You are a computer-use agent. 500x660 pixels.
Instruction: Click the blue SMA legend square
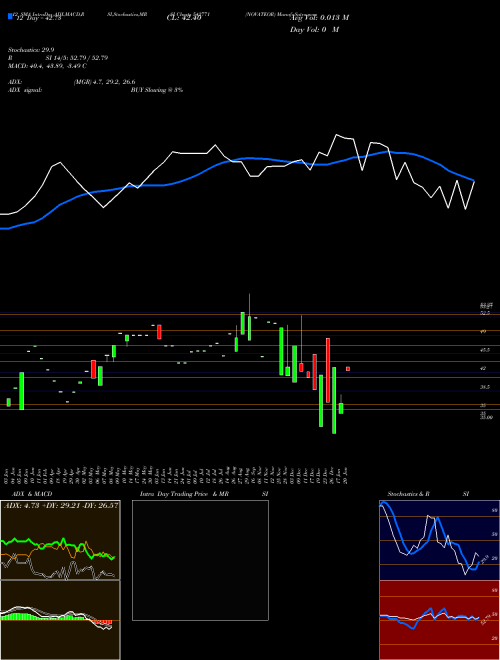coord(10,16)
